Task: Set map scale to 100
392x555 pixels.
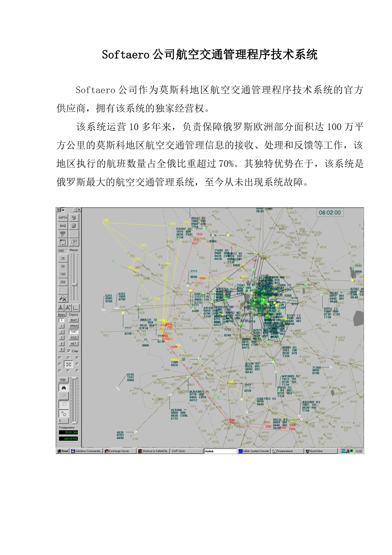Action: (x=63, y=274)
